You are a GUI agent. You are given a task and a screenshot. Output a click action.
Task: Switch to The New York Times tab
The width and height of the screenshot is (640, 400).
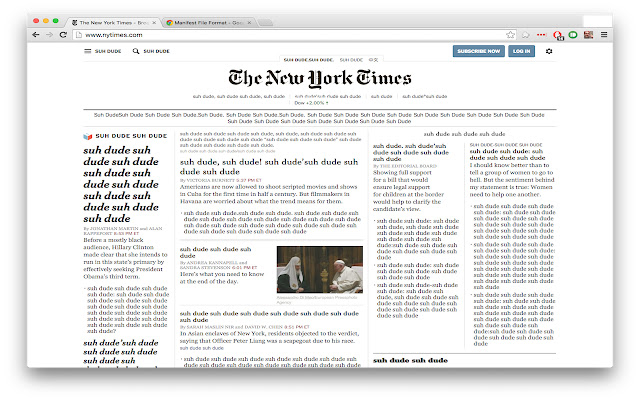[113, 22]
